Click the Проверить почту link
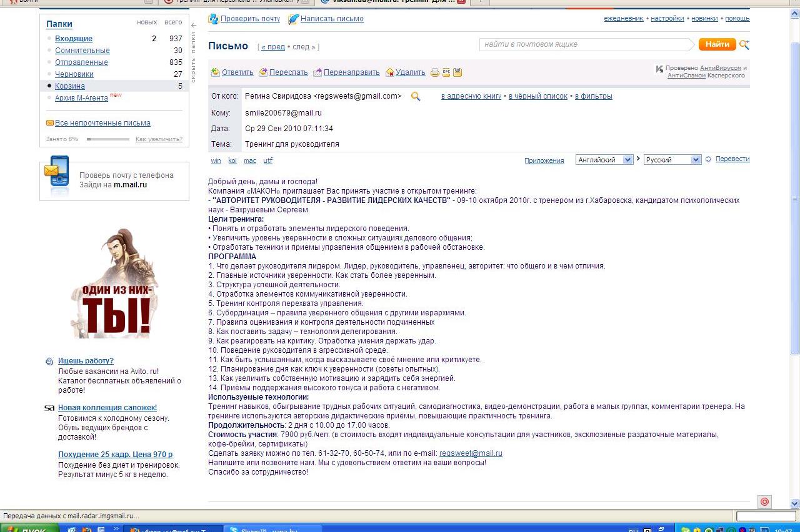800x532 pixels. pos(250,19)
